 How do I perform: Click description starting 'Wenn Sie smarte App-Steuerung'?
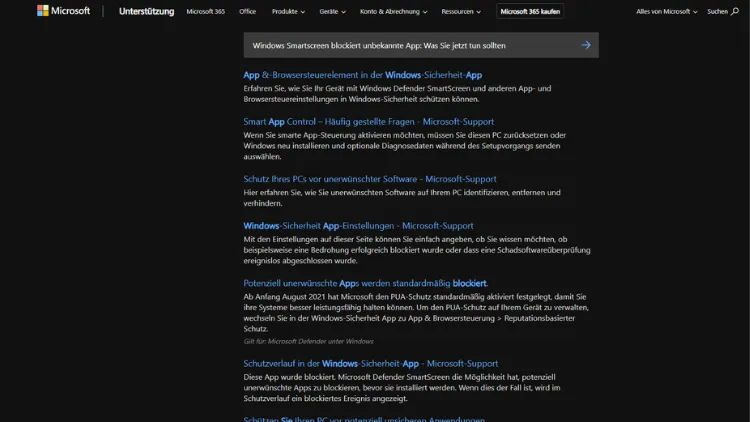(x=405, y=145)
